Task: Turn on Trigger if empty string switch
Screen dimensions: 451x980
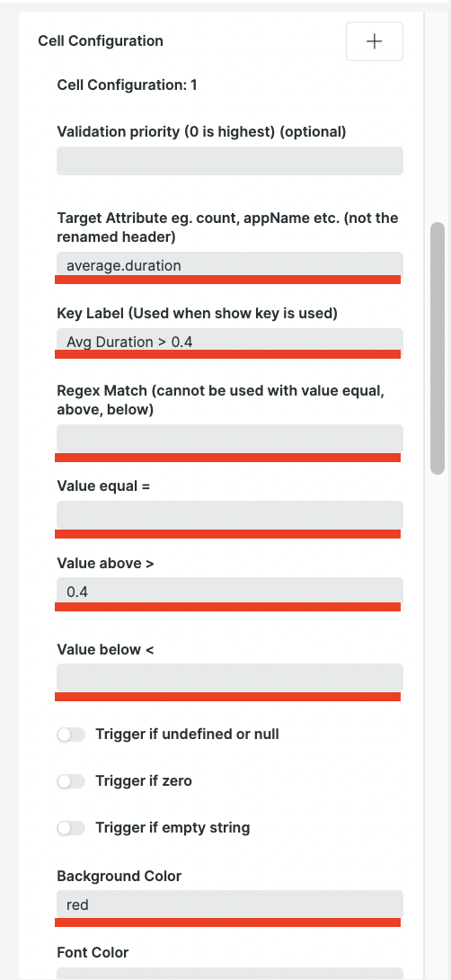Action: point(71,828)
